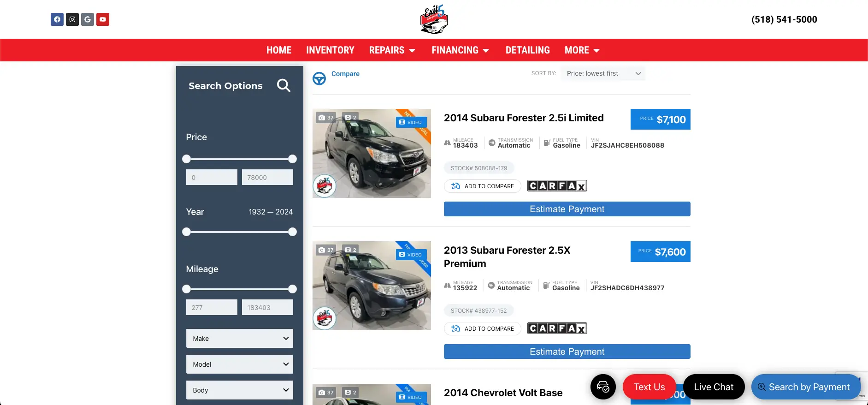Open the 2014 Subaru Forester 2.5i Limited listing
868x405 pixels.
524,118
